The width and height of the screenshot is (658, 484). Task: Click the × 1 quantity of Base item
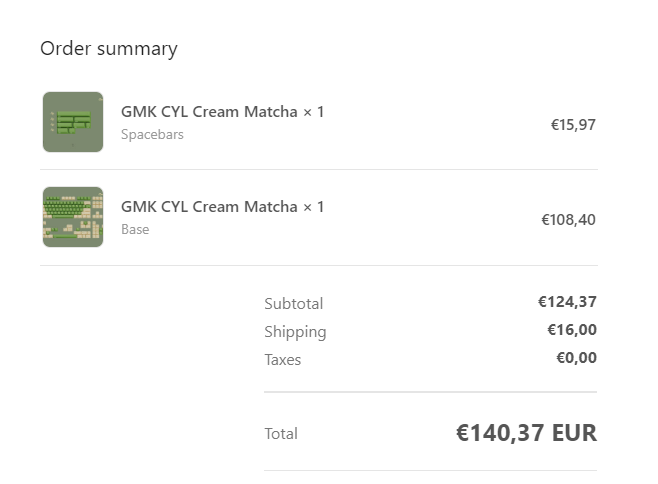[x=313, y=207]
